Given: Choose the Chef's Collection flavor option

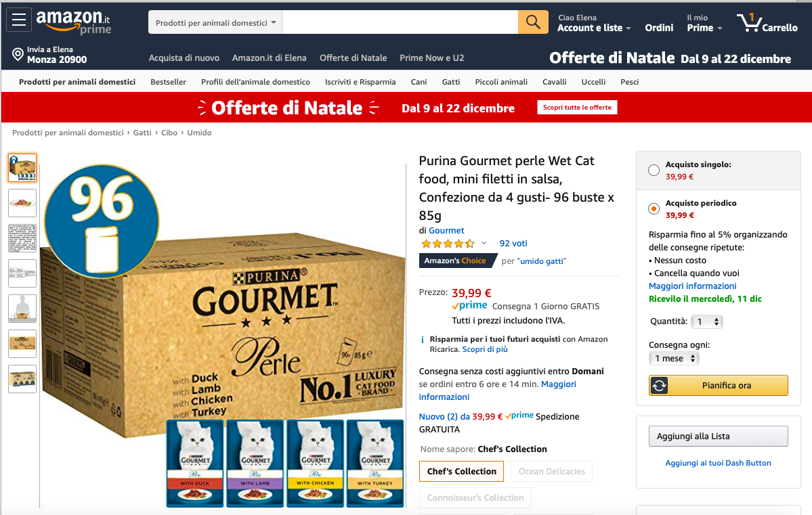Looking at the screenshot, I should point(461,472).
